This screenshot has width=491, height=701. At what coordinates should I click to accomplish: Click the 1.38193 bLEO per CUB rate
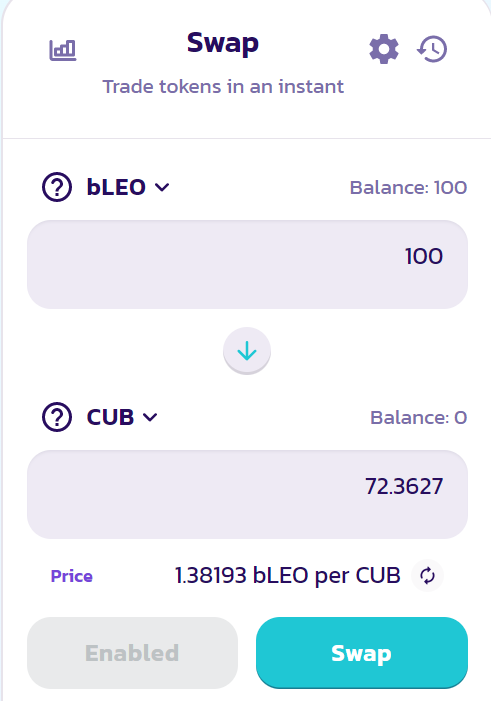coord(288,575)
